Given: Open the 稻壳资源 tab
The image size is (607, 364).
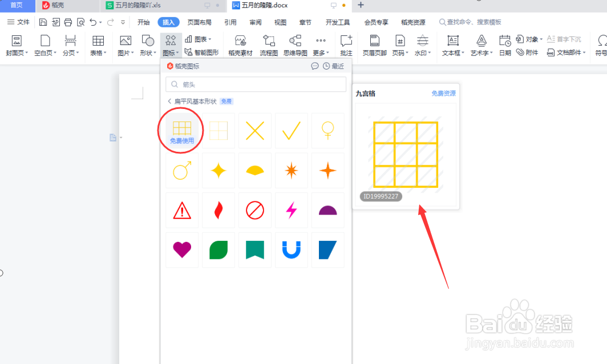Looking at the screenshot, I should (x=413, y=22).
